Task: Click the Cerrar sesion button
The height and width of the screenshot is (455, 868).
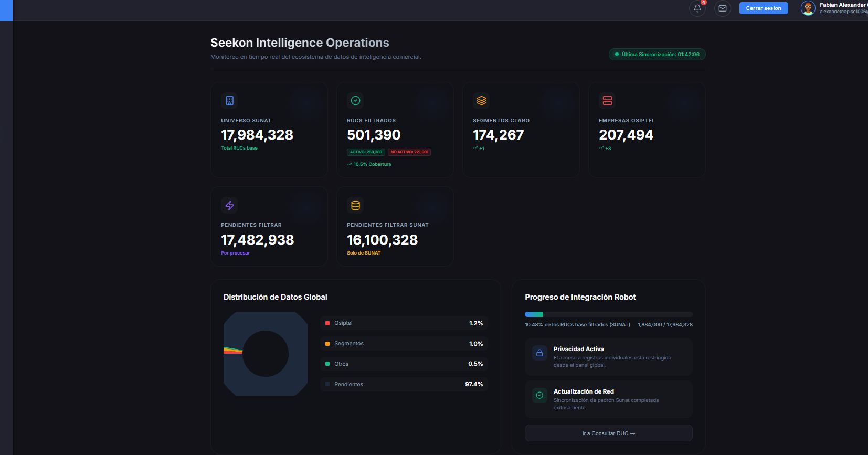Action: click(x=764, y=8)
